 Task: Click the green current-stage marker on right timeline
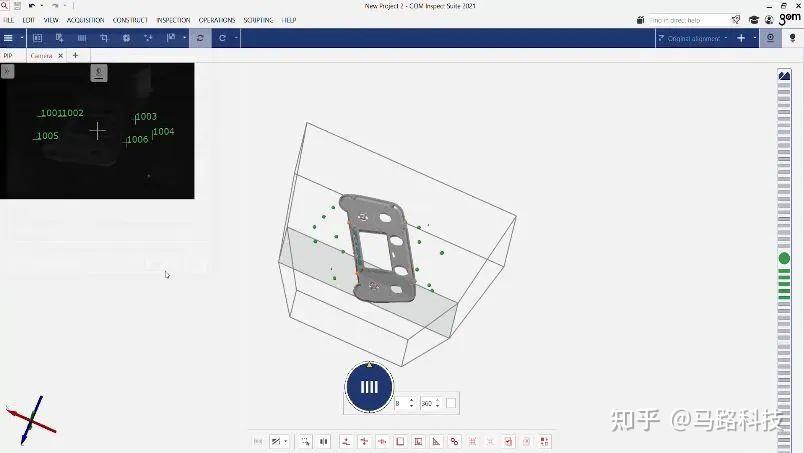pos(784,259)
